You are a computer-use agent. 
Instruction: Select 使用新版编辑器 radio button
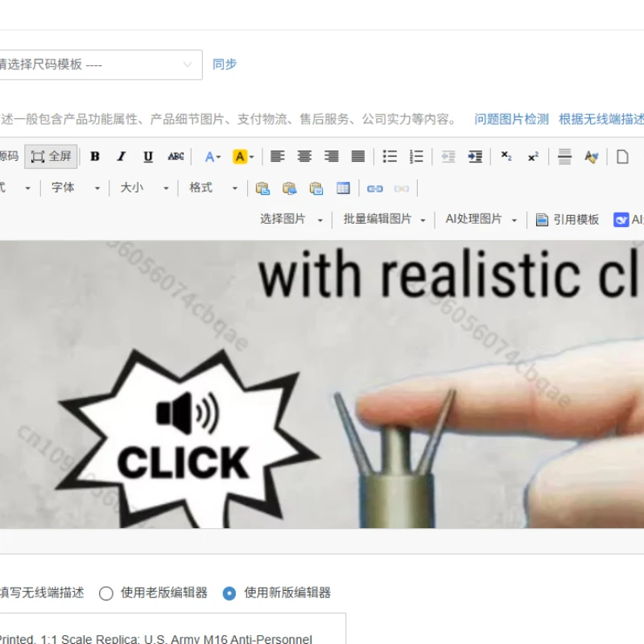pyautogui.click(x=229, y=593)
